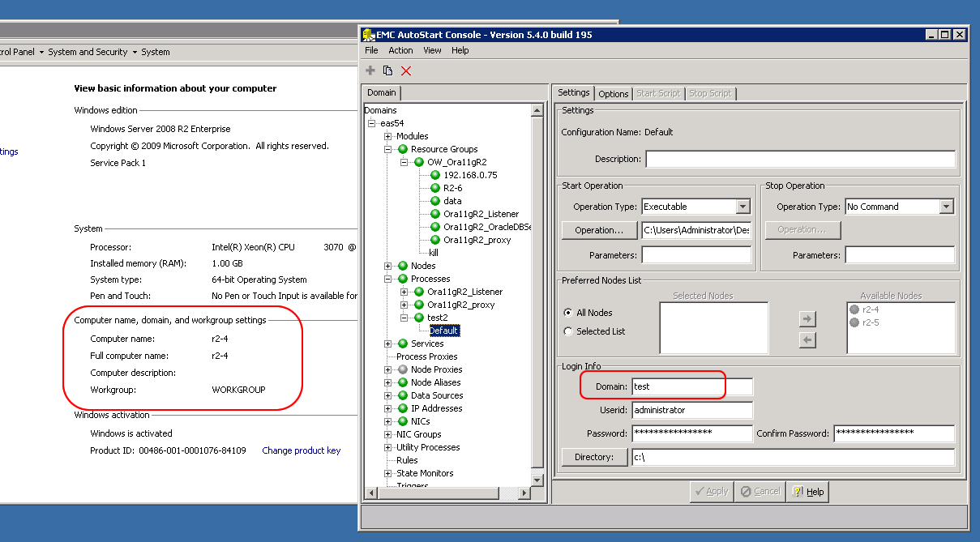Screen dimensions: 980x542
Task: Switch to the Options tab
Action: (614, 94)
